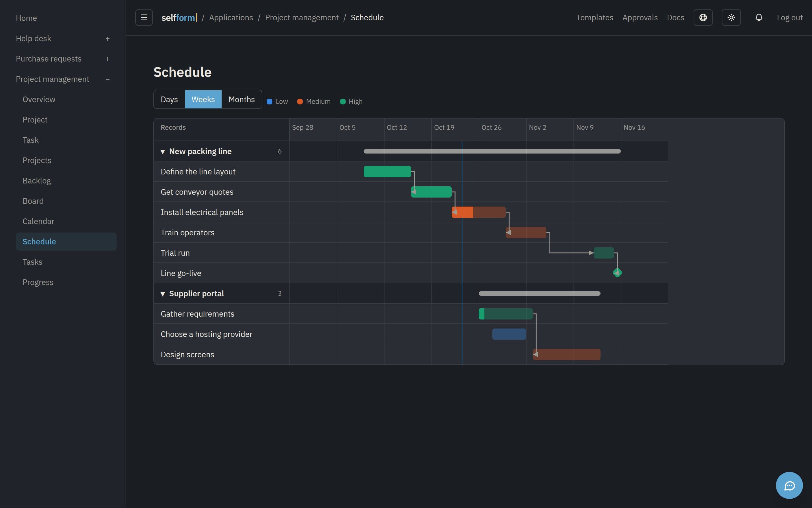Select the Choose a hosting provider bar
This screenshot has width=812, height=508.
click(509, 334)
